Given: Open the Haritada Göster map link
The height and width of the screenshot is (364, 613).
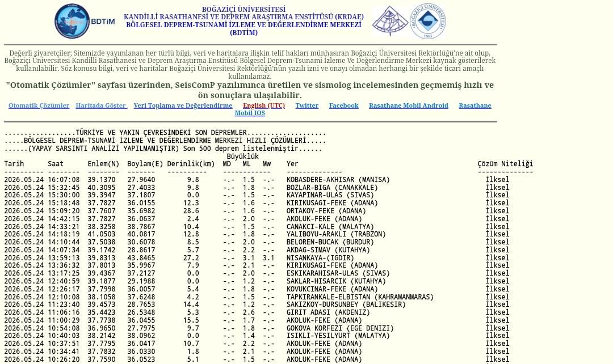Looking at the screenshot, I should [x=101, y=105].
